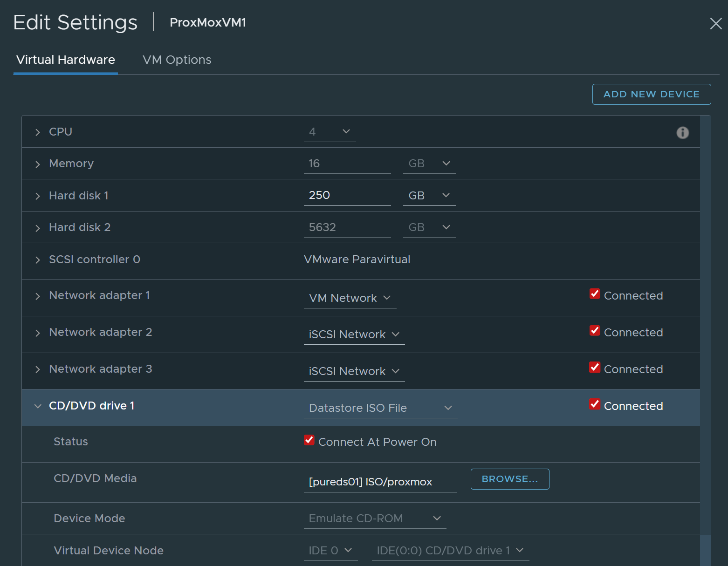Disable Connect At Power On checkbox
728x566 pixels.
[x=309, y=440]
